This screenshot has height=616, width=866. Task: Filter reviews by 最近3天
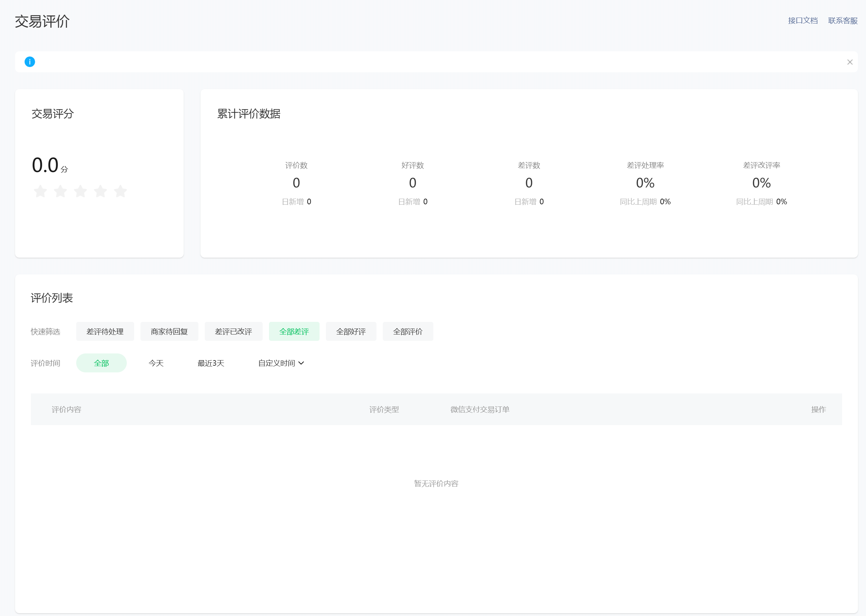point(211,363)
